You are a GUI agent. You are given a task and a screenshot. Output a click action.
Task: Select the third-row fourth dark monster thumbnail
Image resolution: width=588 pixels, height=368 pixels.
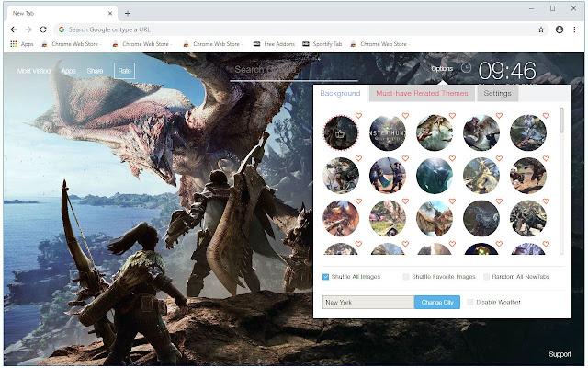click(x=481, y=218)
